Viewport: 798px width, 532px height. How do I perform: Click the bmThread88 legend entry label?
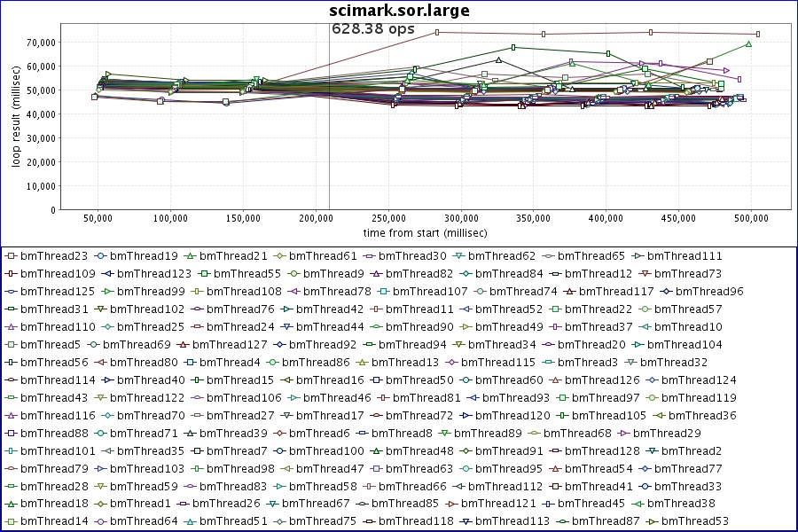pyautogui.click(x=54, y=434)
